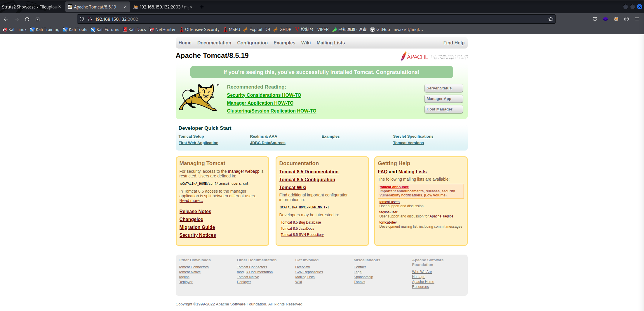Open Wiki in the Tomcat nav bar
Image resolution: width=644 pixels, height=311 pixels.
click(x=306, y=43)
